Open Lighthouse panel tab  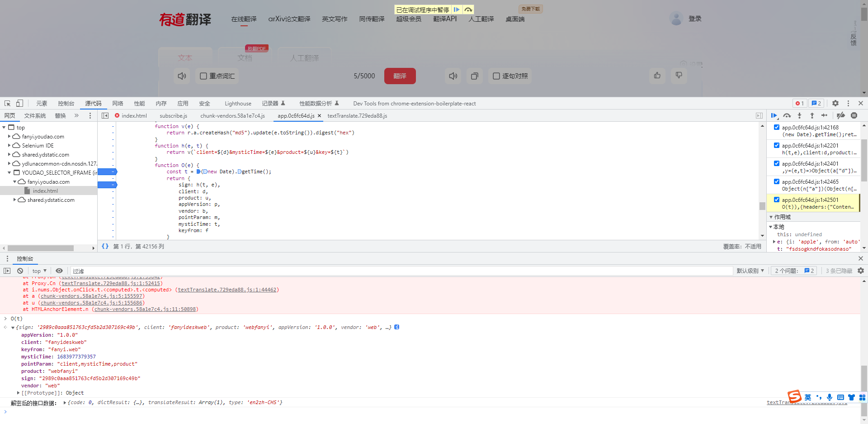(x=238, y=104)
